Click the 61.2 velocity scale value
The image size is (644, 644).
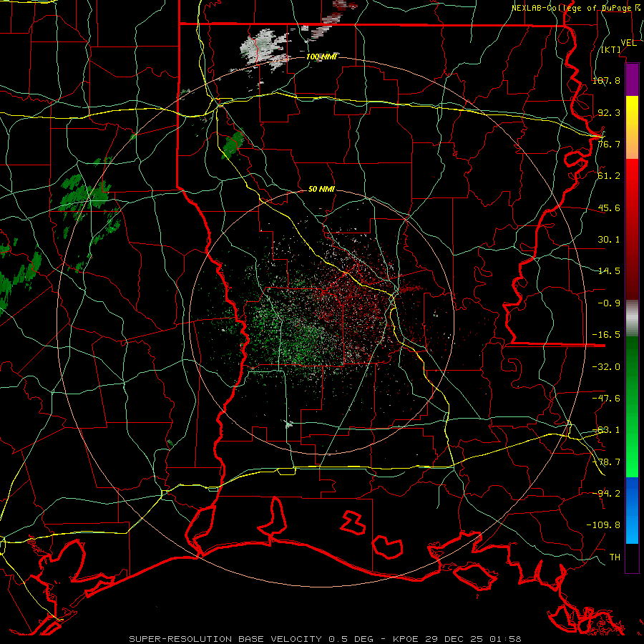point(609,176)
